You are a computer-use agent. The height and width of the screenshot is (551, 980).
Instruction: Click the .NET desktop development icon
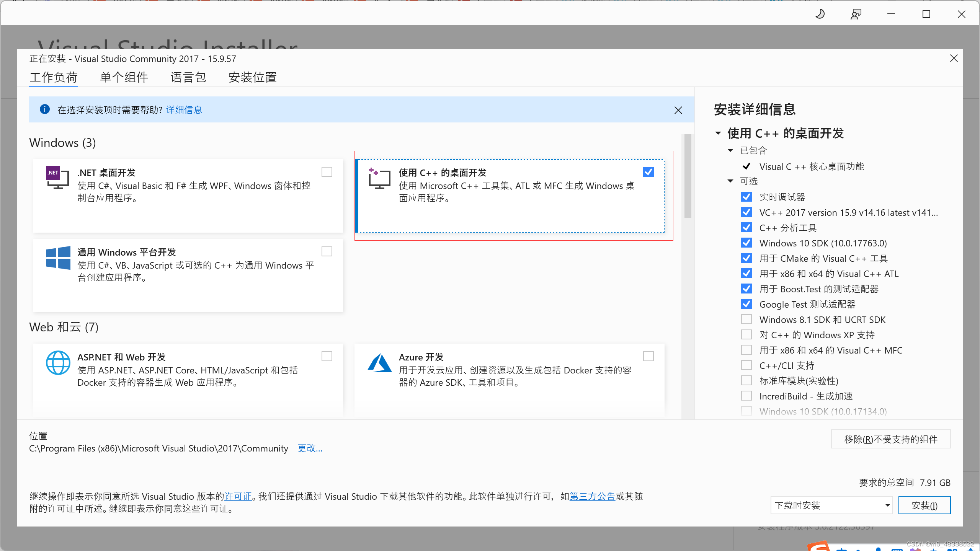click(57, 177)
